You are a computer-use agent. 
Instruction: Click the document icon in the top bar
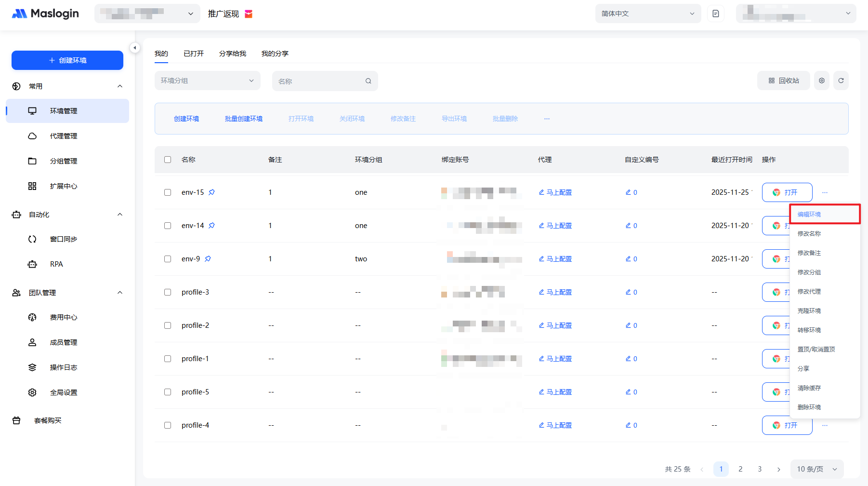pos(715,13)
